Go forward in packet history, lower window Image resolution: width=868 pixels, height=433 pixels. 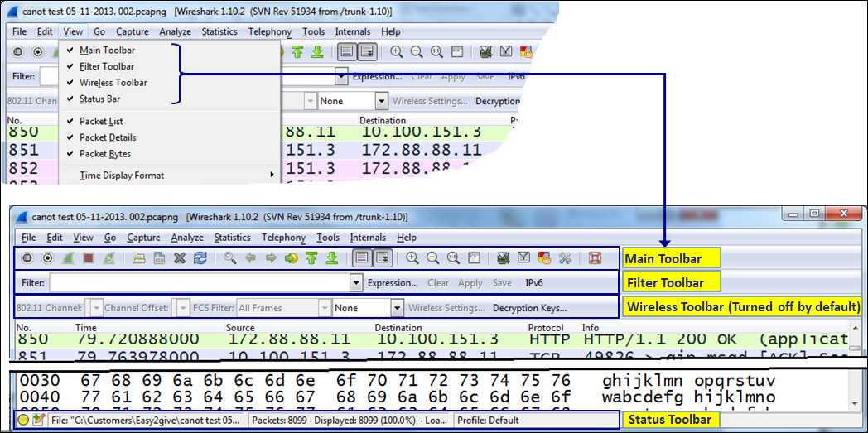click(271, 257)
